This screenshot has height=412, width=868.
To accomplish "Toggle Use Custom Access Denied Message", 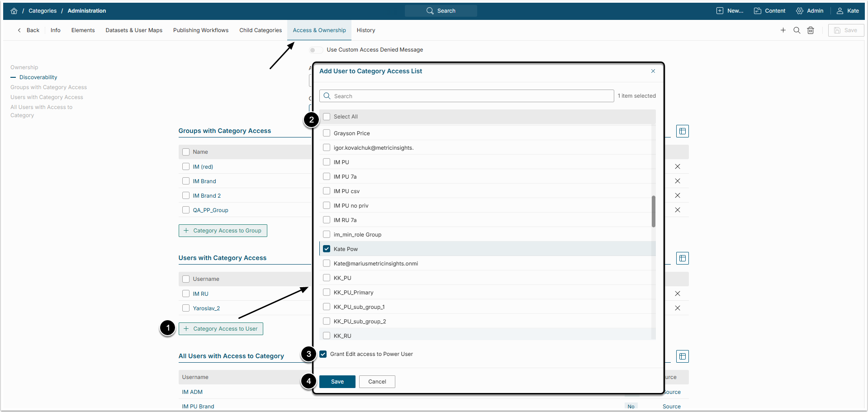I will pyautogui.click(x=316, y=50).
